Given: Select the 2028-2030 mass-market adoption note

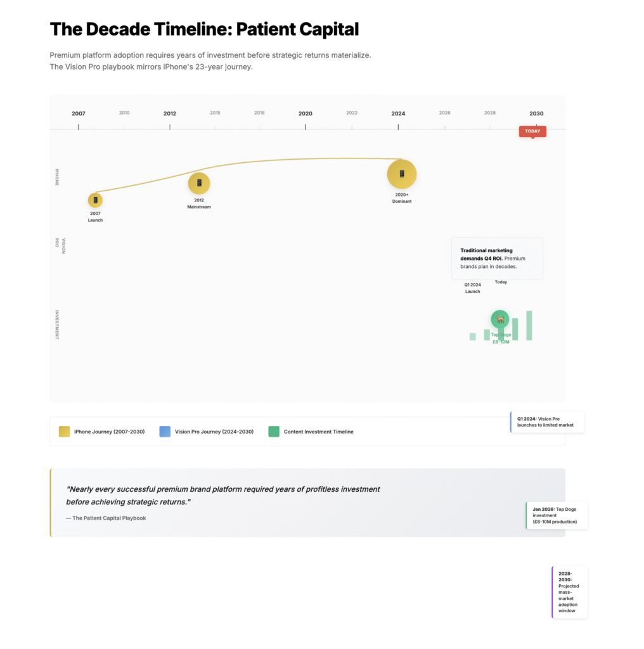Looking at the screenshot, I should coord(569,592).
